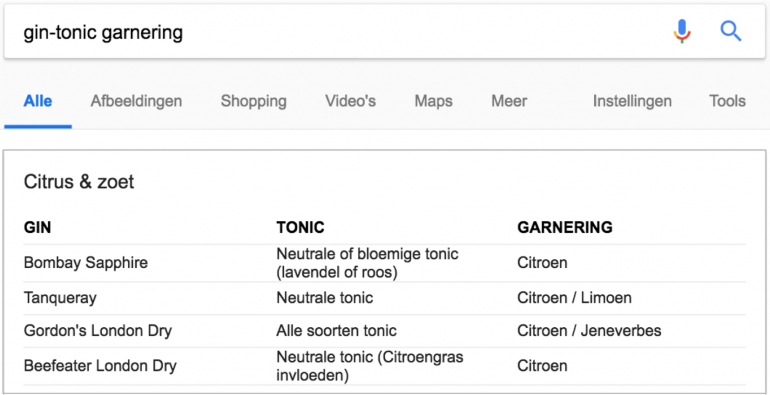Screen dimensions: 770x395
Task: Click the Beefeater London Dry cell
Action: tap(100, 366)
